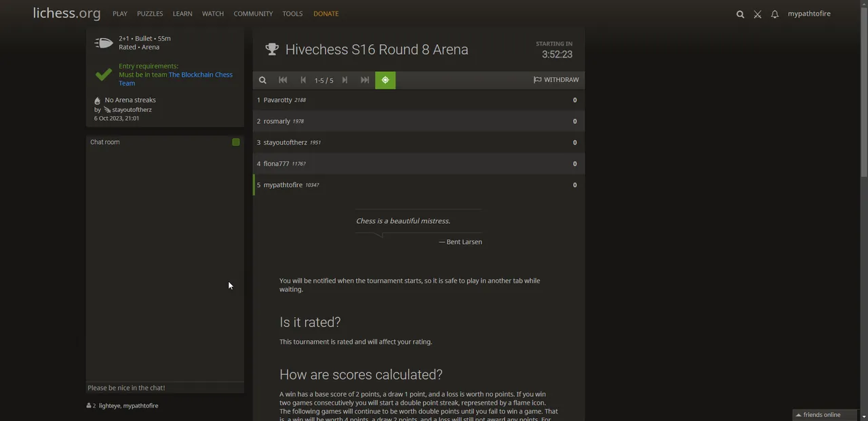The height and width of the screenshot is (421, 868).
Task: Go to next standings page
Action: tap(344, 80)
